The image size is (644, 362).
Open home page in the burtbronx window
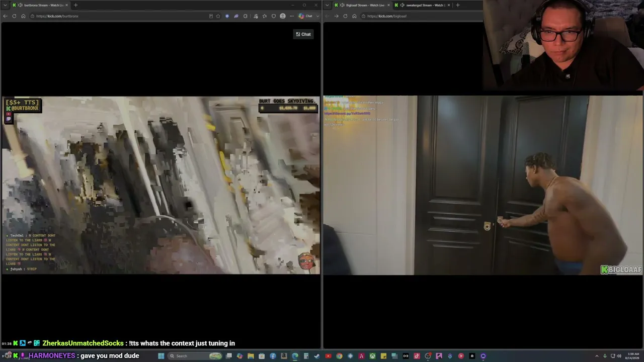[23, 16]
